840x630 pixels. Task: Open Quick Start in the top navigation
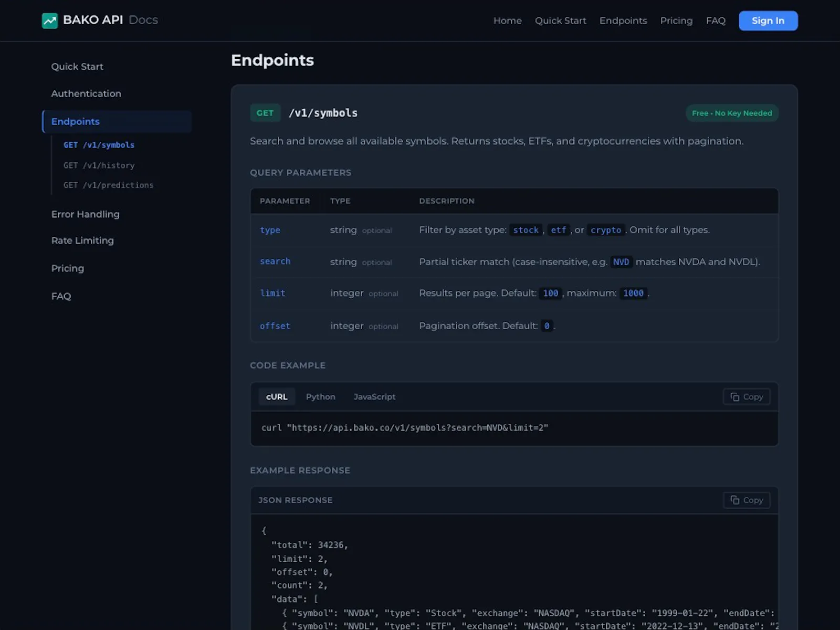click(x=560, y=20)
